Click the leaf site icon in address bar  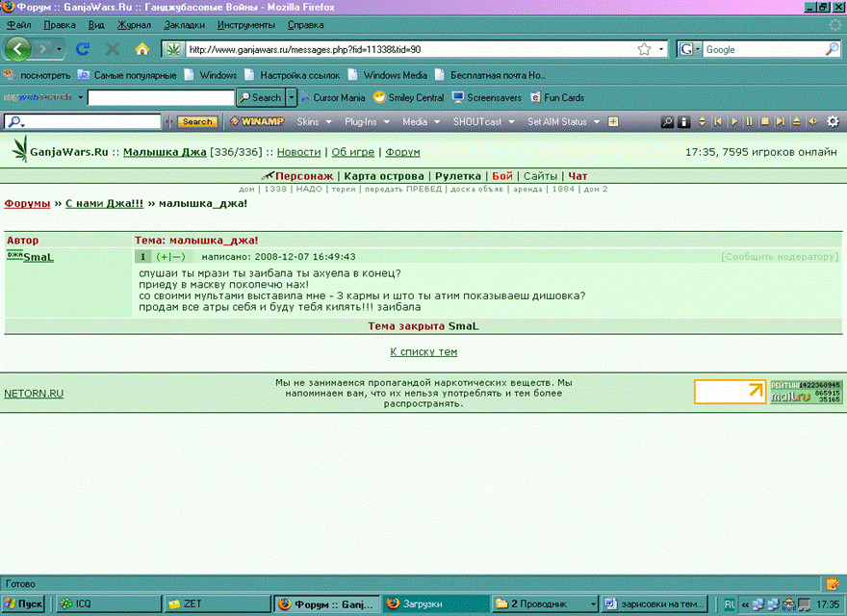pyautogui.click(x=173, y=49)
